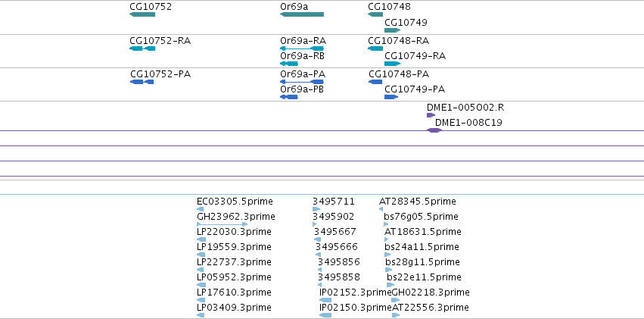Click the IP02152.3prime EST label
The image size is (644, 319).
[x=356, y=292]
